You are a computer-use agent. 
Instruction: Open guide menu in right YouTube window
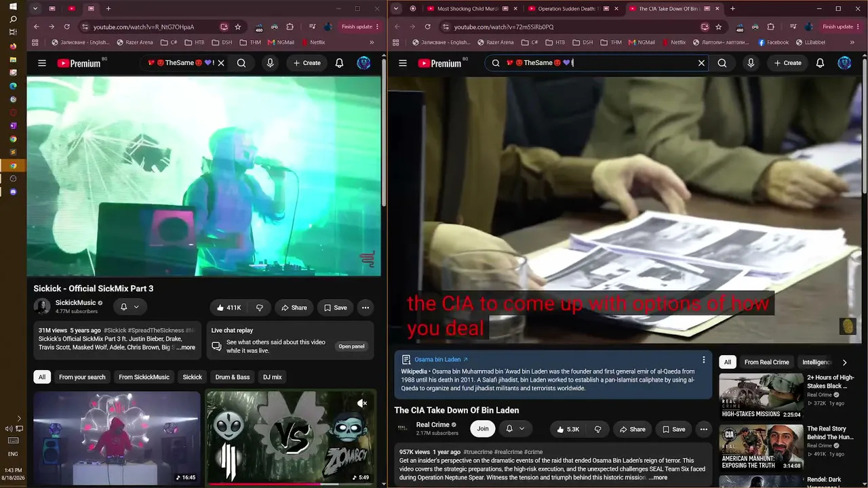click(403, 63)
